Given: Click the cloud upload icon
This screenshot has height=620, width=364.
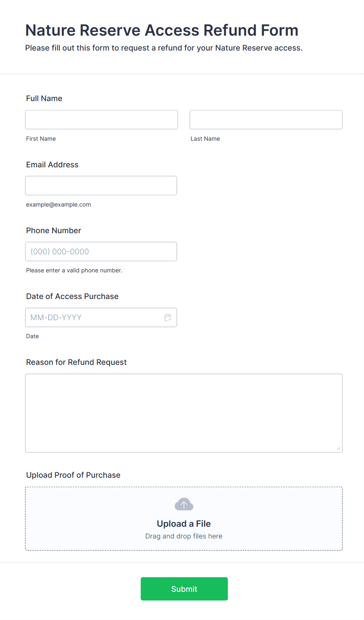Looking at the screenshot, I should click(x=184, y=504).
